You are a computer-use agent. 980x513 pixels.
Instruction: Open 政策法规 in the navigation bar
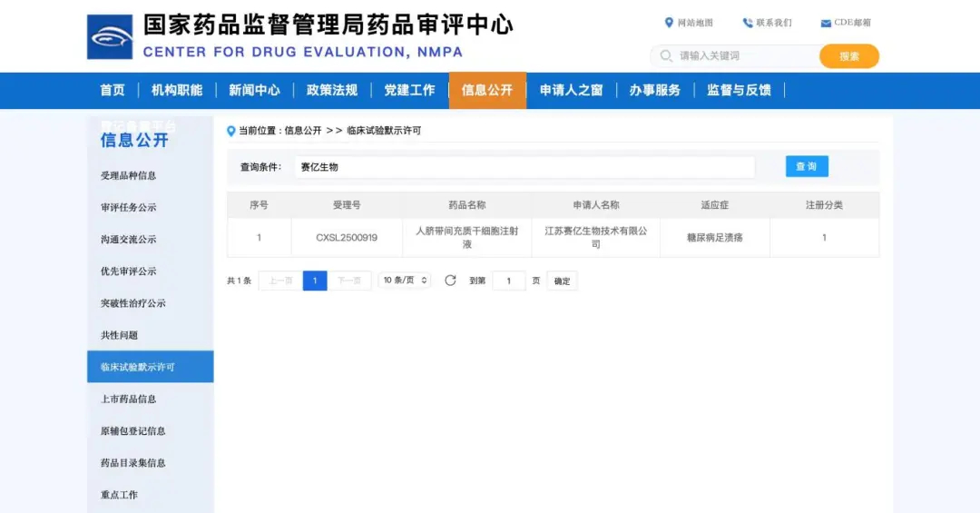tap(332, 90)
